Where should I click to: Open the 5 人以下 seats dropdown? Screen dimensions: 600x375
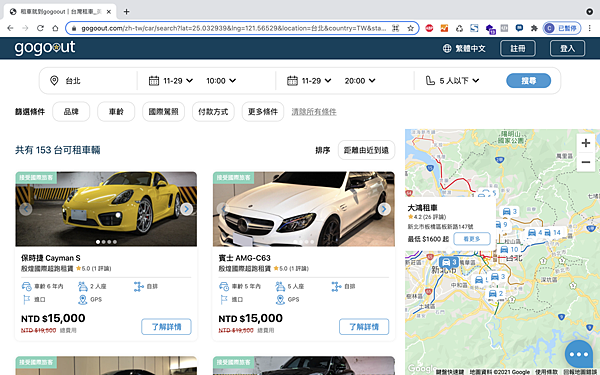[453, 81]
